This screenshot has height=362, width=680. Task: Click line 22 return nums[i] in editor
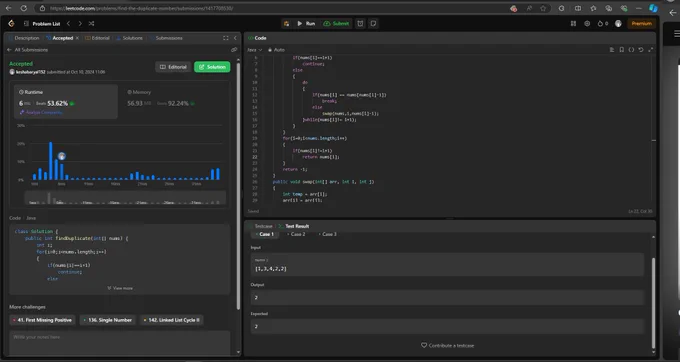[x=321, y=157]
